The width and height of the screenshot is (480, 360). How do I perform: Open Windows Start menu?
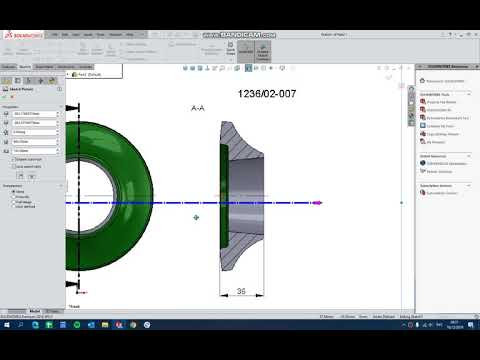(x=7, y=325)
